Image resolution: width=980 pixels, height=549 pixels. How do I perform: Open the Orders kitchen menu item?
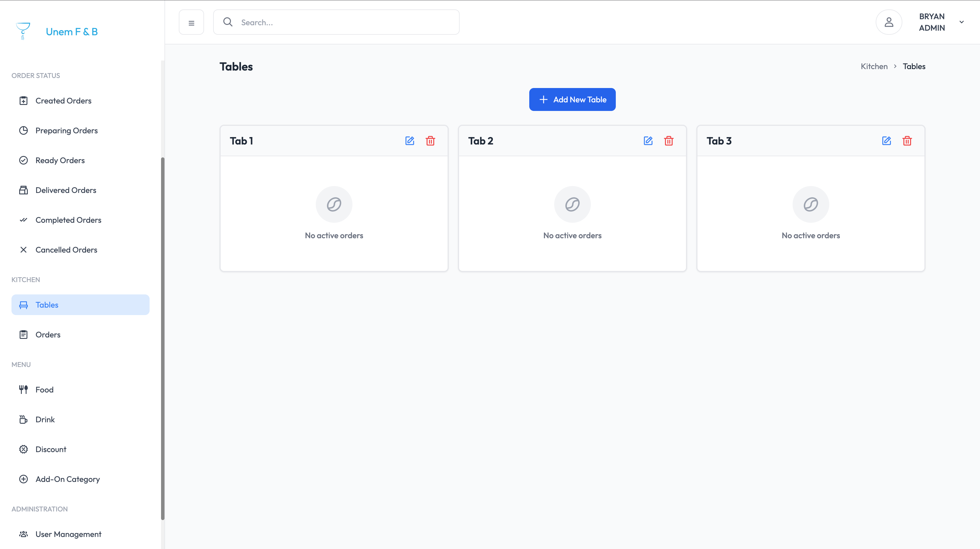(x=80, y=335)
